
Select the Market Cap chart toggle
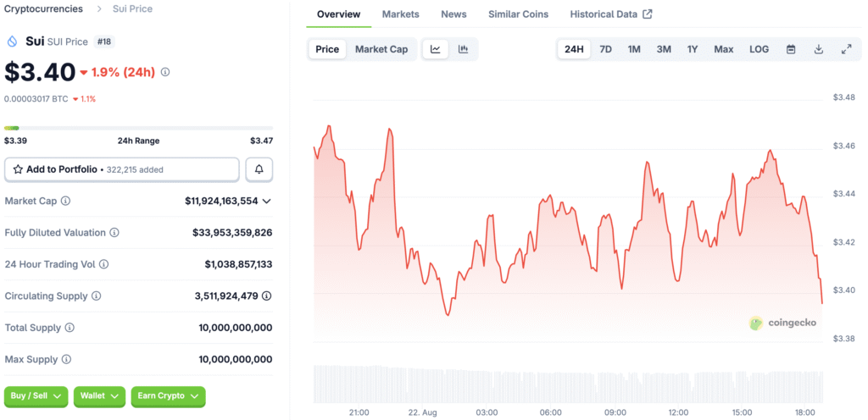[381, 49]
